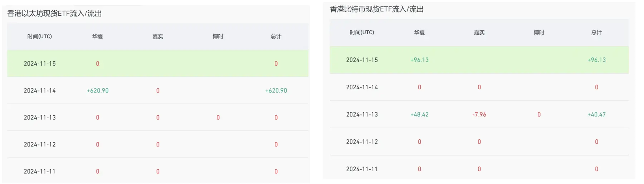
Task: Click 时间(UTC) header in the Bitcoin table
Action: click(362, 33)
